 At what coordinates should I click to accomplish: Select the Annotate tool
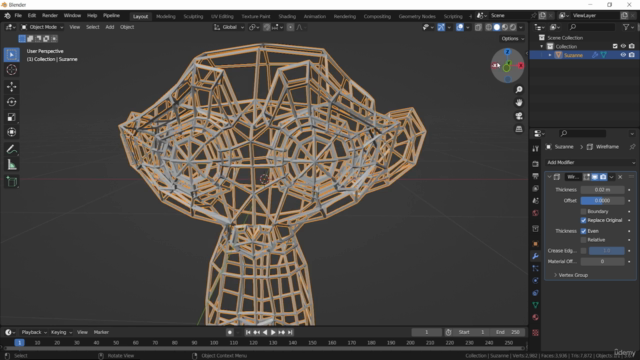pyautogui.click(x=11, y=149)
